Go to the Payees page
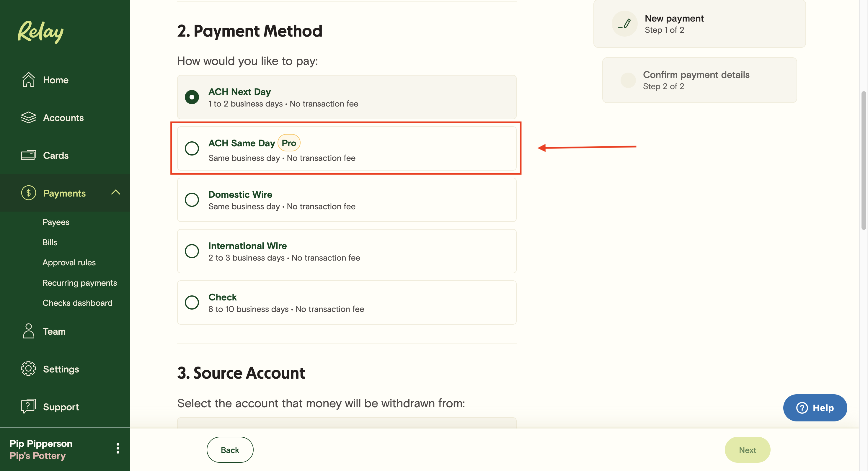 tap(56, 222)
